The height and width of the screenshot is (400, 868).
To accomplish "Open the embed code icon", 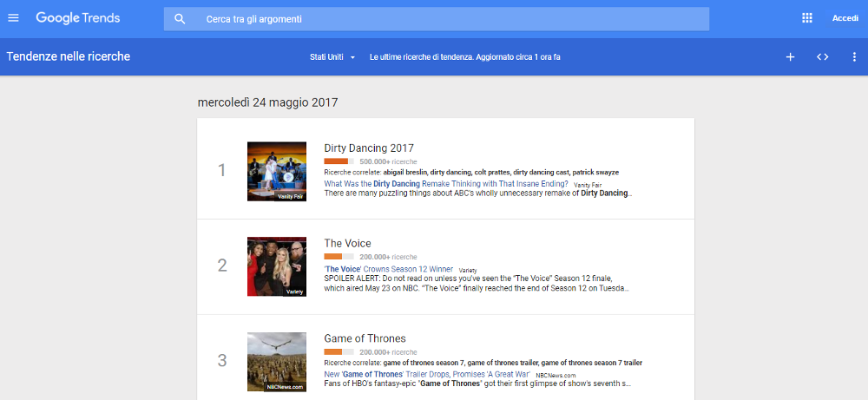I will pos(823,56).
